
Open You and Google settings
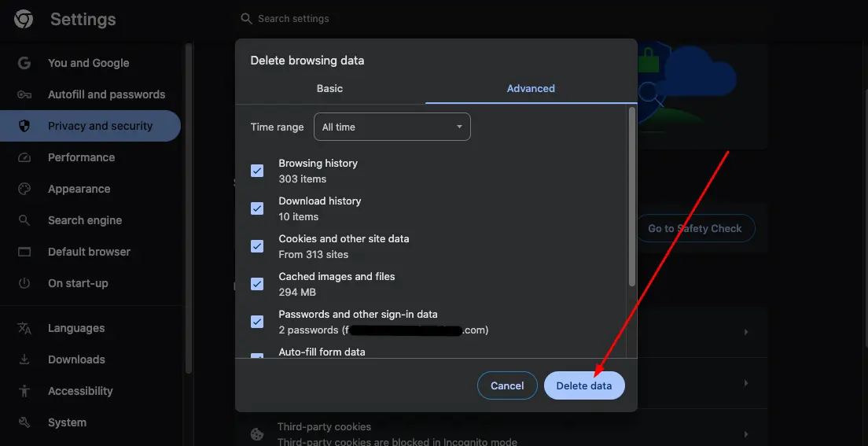tap(89, 63)
